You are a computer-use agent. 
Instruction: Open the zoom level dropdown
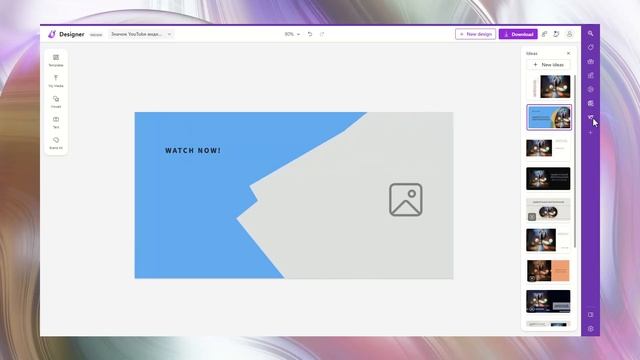[x=292, y=34]
